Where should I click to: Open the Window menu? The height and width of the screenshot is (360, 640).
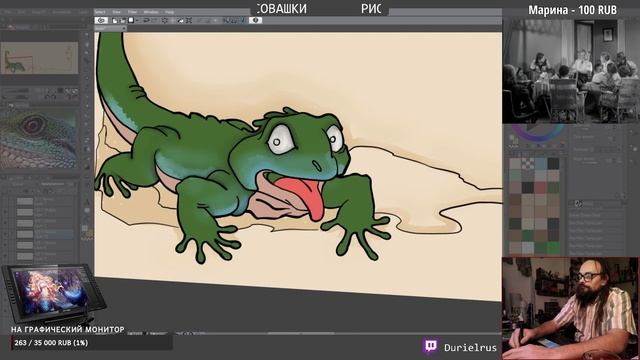point(151,12)
